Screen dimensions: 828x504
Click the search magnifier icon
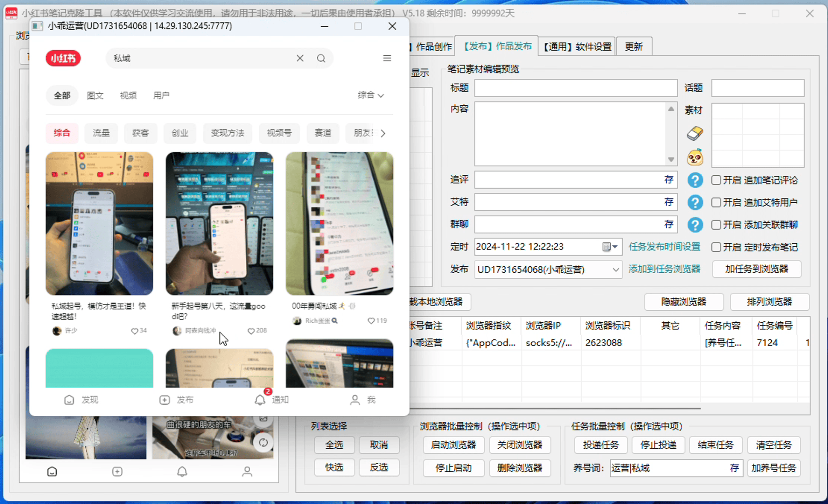click(321, 58)
